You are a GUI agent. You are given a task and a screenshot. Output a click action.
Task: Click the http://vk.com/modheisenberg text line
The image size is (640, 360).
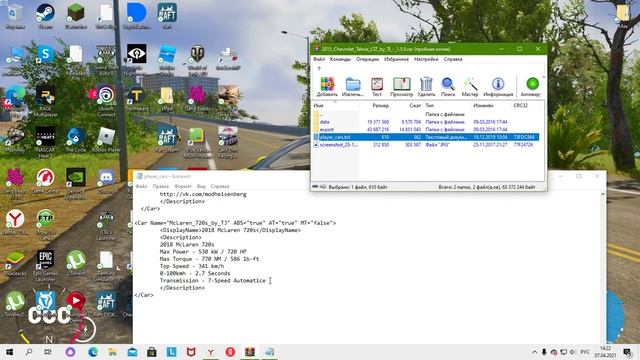[203, 194]
